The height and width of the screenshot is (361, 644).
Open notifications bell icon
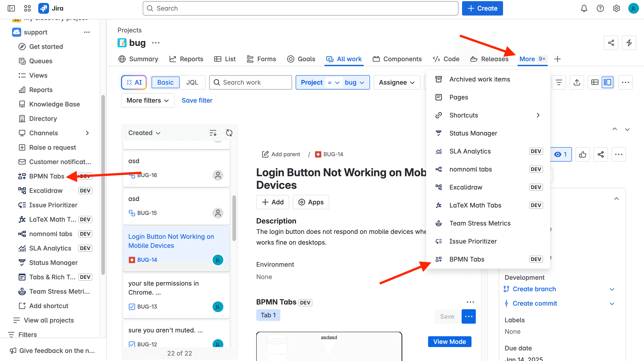584,8
